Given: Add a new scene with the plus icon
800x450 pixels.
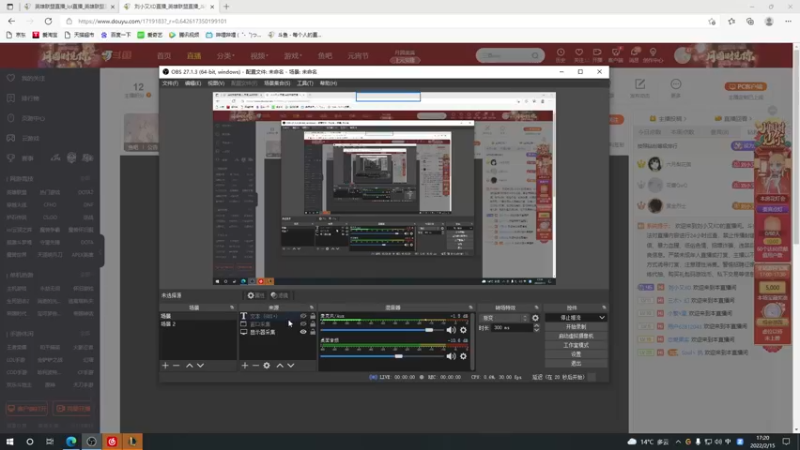Looking at the screenshot, I should point(165,365).
